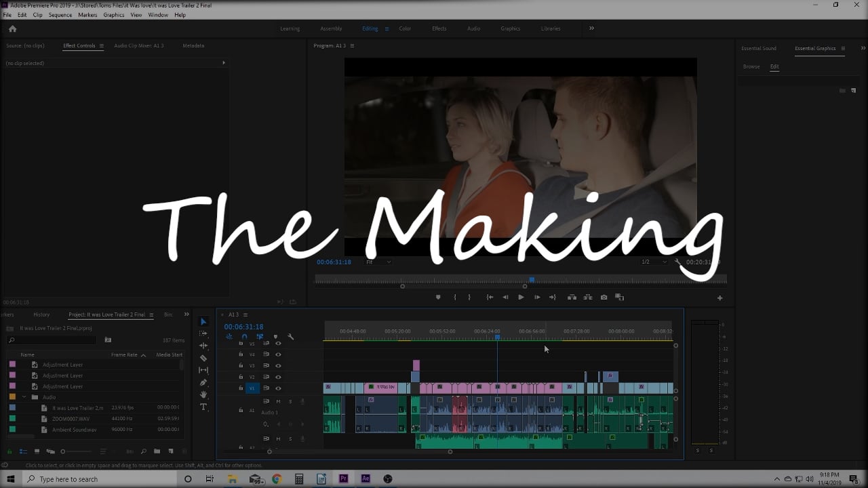Switch Project panel to icon view

click(x=37, y=451)
